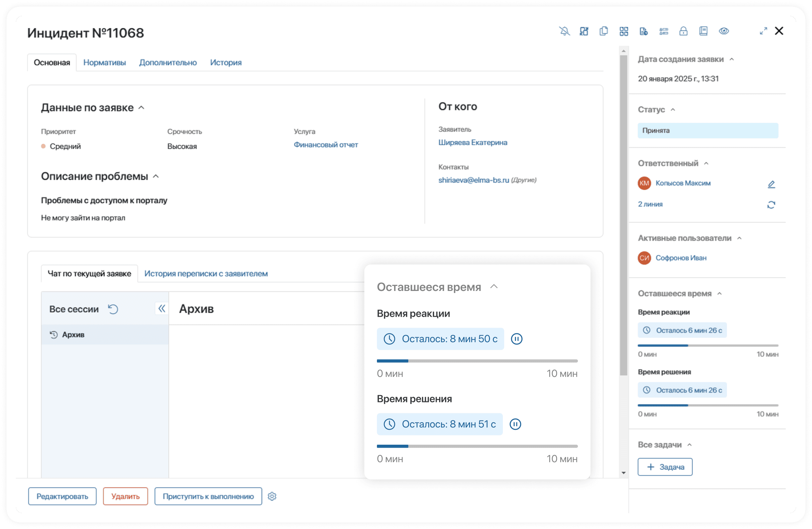
Task: Collapse the Статус section
Action: click(x=673, y=110)
